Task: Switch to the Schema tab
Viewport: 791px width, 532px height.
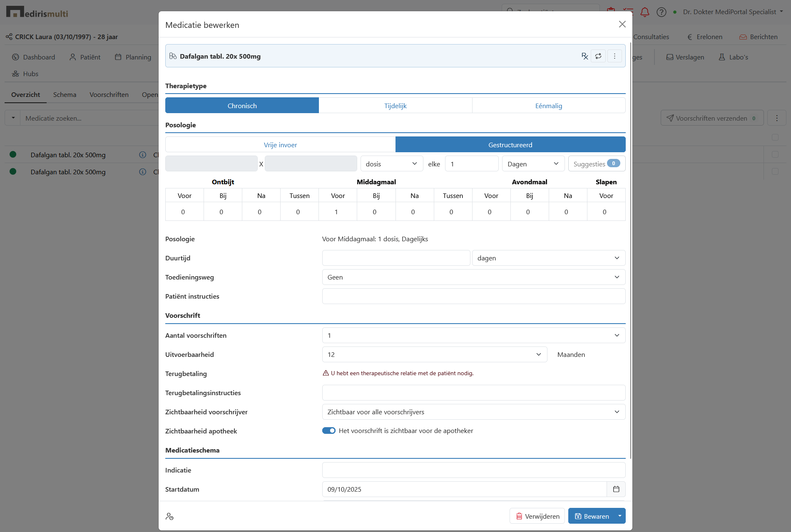Action: click(x=65, y=94)
